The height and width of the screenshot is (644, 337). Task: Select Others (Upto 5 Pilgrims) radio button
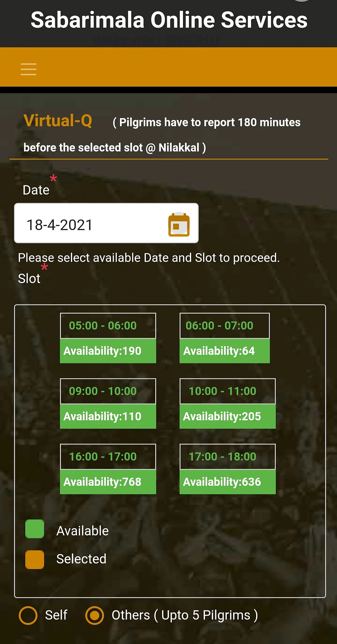95,615
